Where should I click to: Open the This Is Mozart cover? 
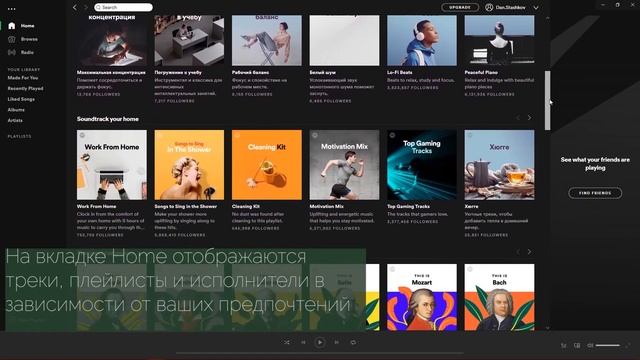(422, 297)
